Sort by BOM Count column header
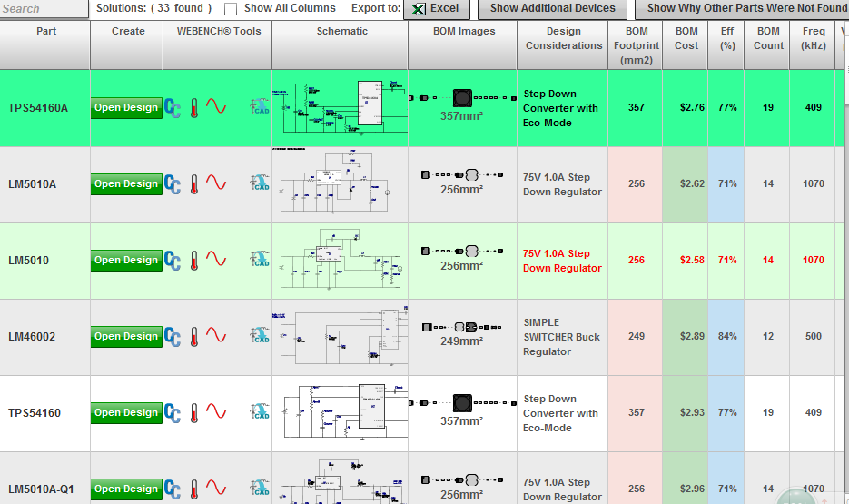The width and height of the screenshot is (849, 504). (768, 44)
